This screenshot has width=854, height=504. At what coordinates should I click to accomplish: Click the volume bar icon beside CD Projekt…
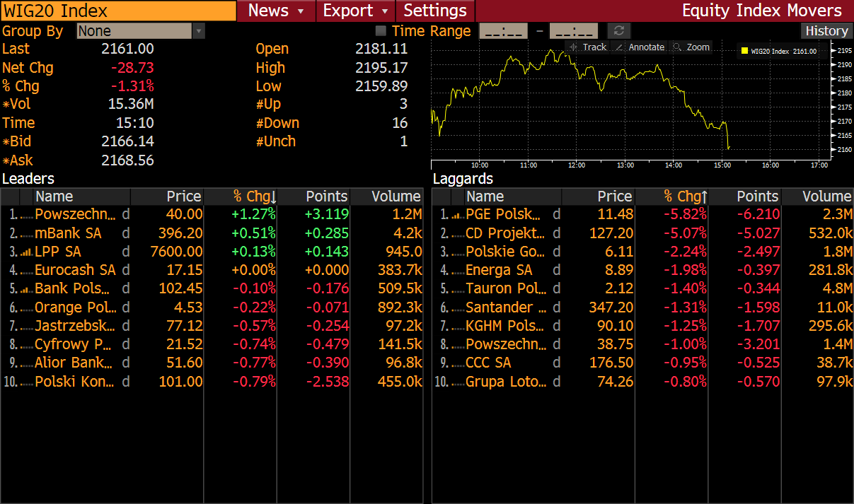pyautogui.click(x=458, y=233)
